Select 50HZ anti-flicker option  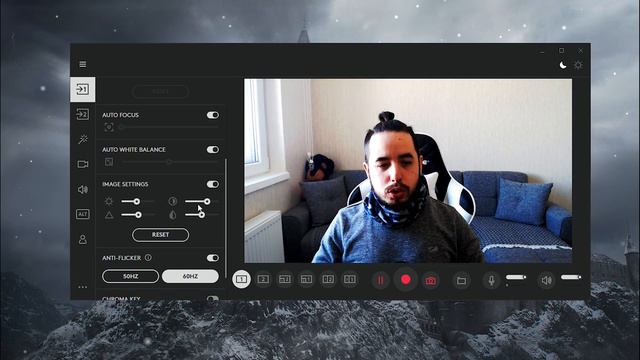pos(131,276)
